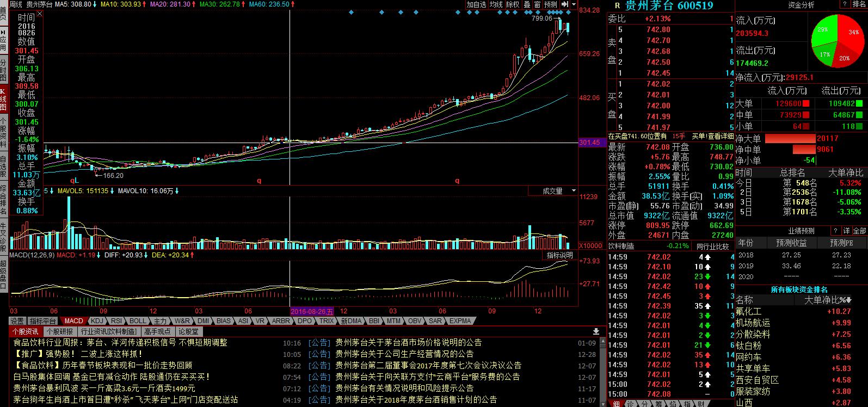868x407 pixels.
Task: Open 排名 ranking button
Action: coord(859,4)
